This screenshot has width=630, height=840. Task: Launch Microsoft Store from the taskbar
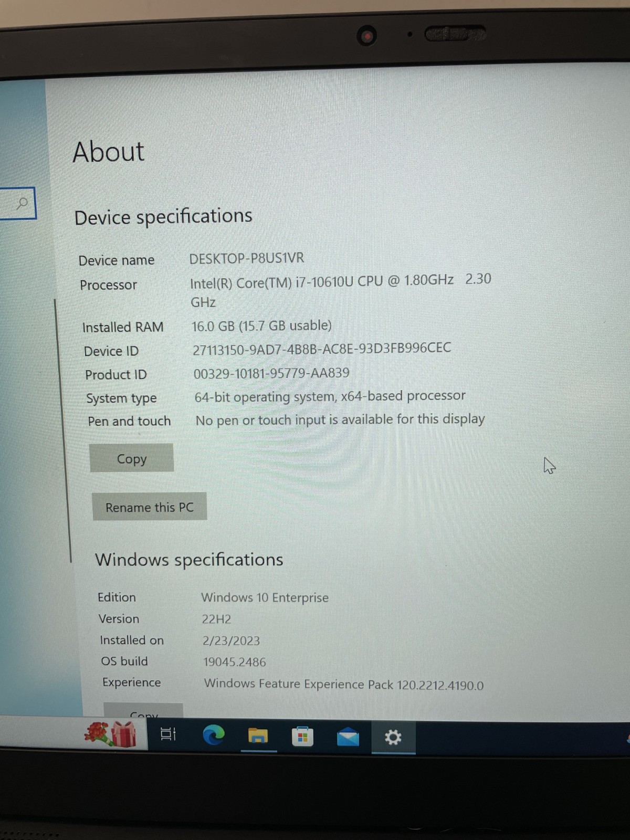(x=302, y=737)
